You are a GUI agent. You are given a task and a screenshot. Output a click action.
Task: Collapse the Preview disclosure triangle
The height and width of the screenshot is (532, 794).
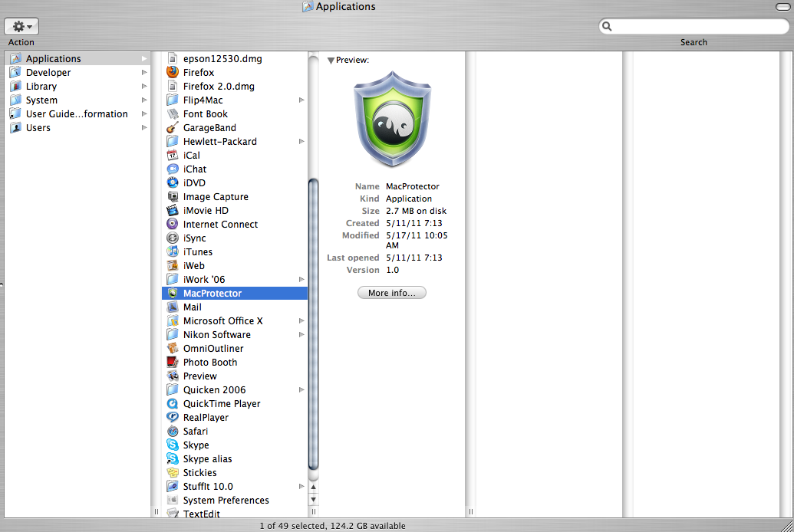pos(331,61)
